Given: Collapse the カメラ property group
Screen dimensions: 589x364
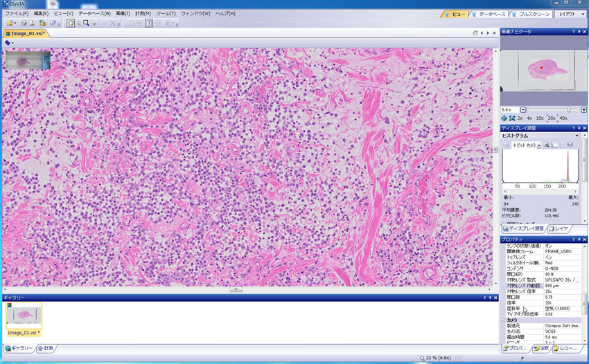Looking at the screenshot, I should click(504, 320).
